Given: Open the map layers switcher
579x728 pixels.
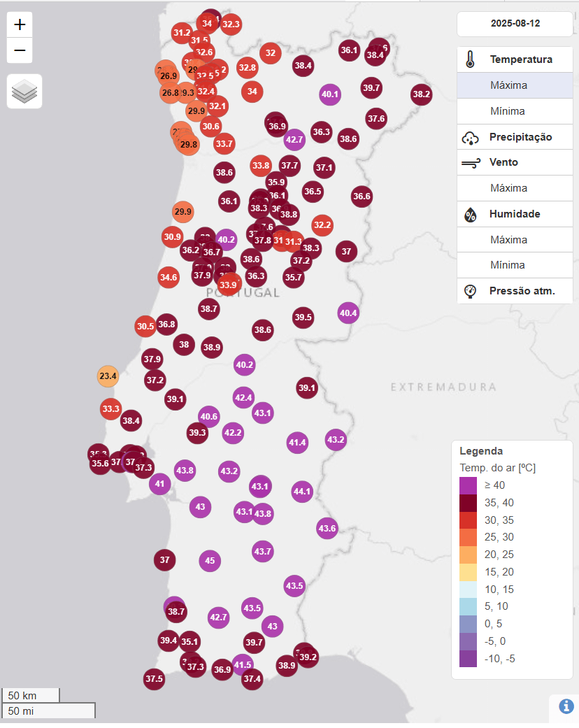Looking at the screenshot, I should pyautogui.click(x=24, y=91).
